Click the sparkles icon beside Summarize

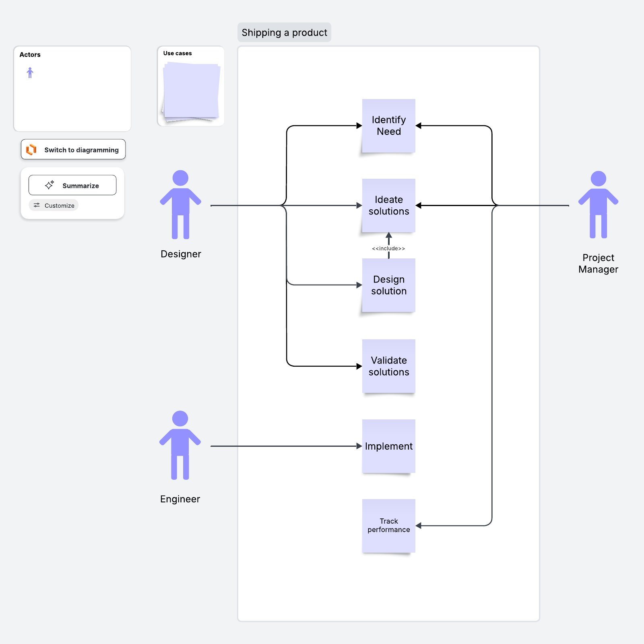pyautogui.click(x=49, y=185)
